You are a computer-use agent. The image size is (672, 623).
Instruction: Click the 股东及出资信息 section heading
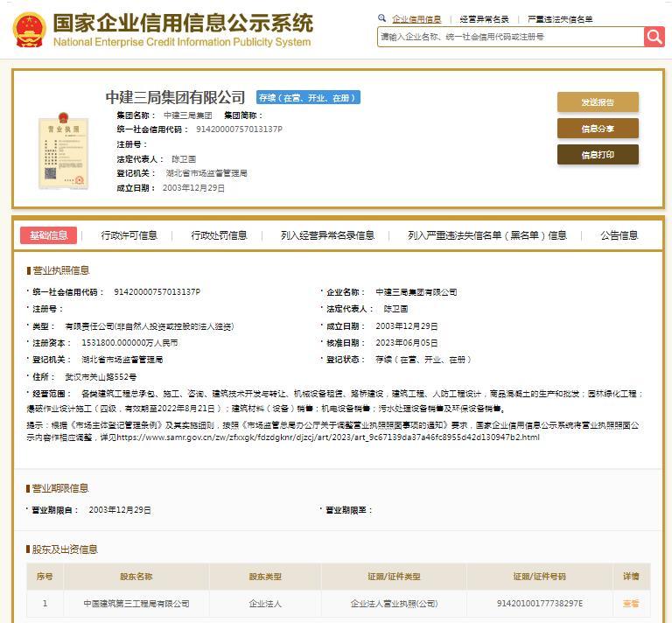[65, 549]
